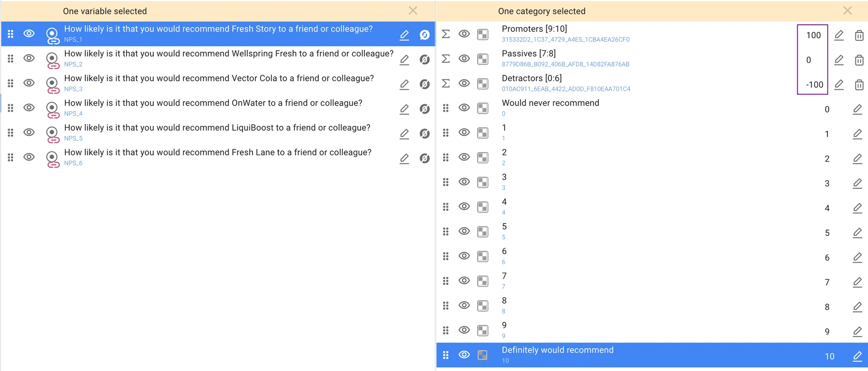Edit the 'Would never recommend' category

[857, 109]
